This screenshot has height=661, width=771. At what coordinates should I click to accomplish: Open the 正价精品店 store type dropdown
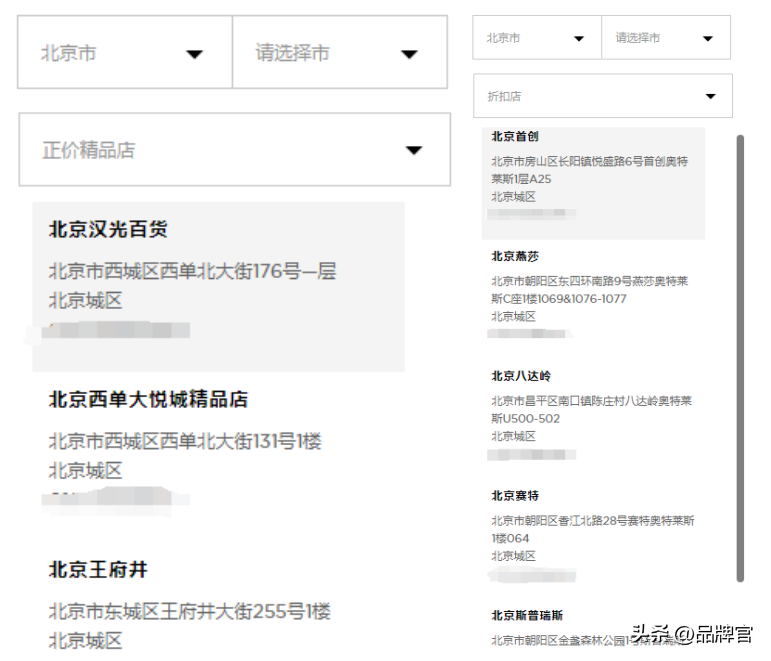[414, 150]
